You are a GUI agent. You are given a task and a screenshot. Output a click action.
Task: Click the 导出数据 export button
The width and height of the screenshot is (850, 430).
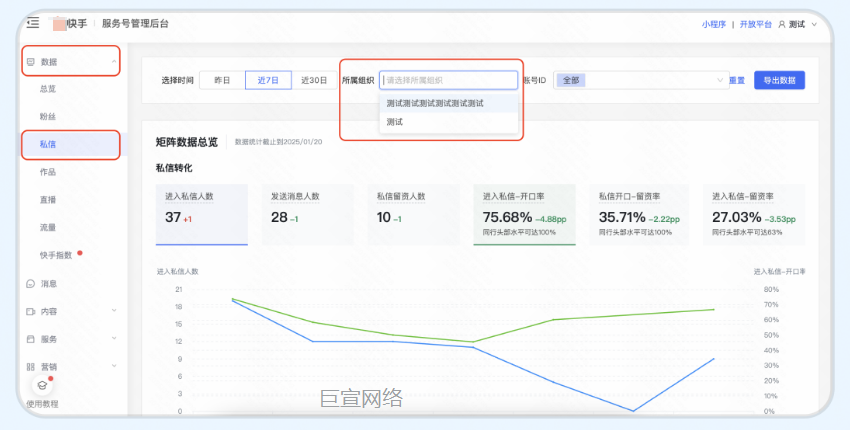point(779,80)
